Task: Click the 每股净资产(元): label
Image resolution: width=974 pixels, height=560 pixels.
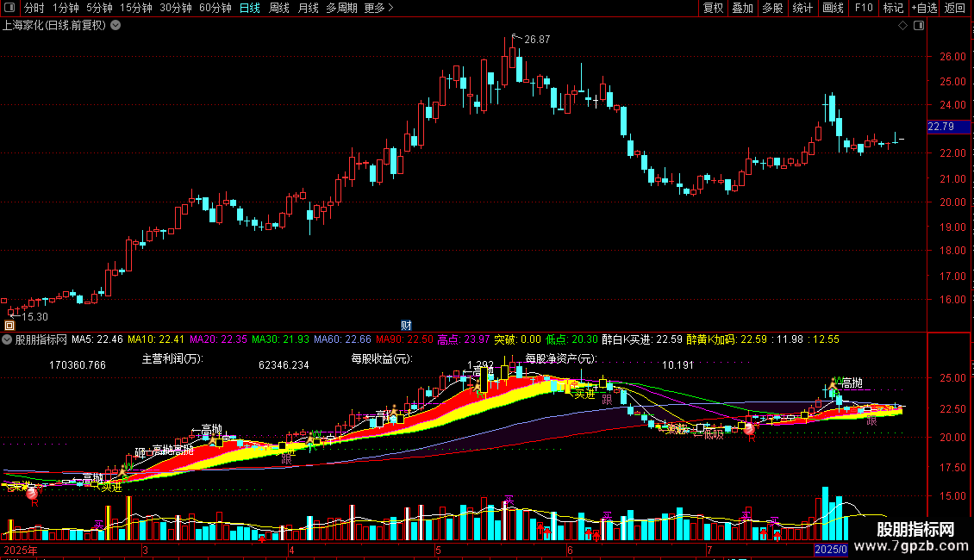Action: click(561, 359)
